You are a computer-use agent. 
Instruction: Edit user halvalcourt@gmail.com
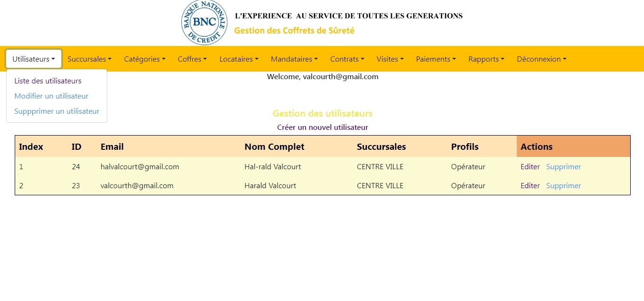pyautogui.click(x=530, y=167)
